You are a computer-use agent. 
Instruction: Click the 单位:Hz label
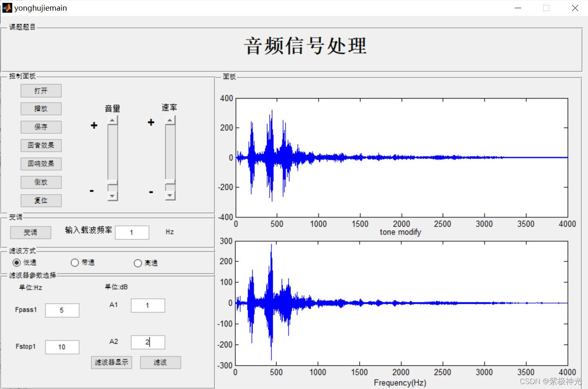(x=31, y=288)
